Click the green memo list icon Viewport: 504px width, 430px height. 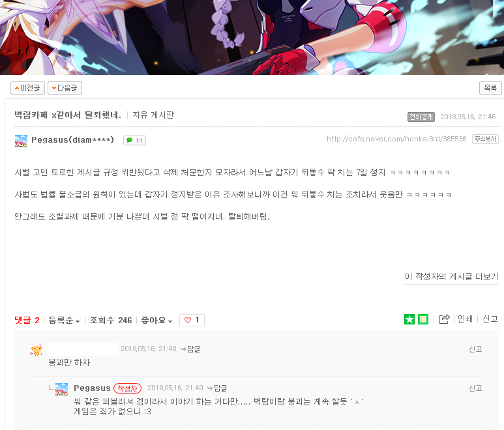(x=423, y=319)
